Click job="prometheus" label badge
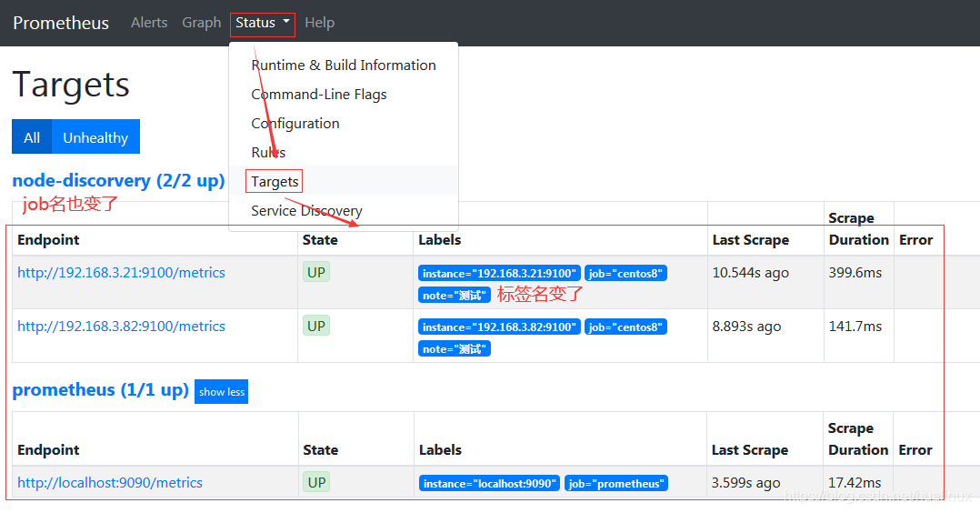Viewport: 980px width, 513px height. pyautogui.click(x=616, y=484)
